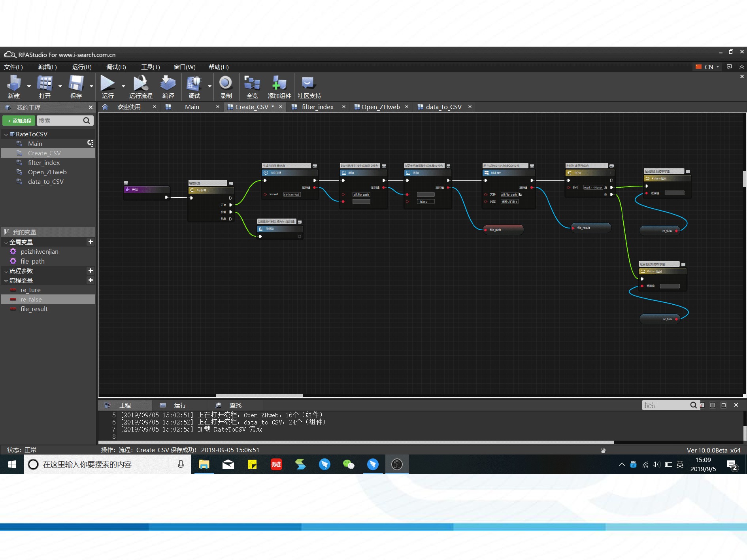Open File Explorer from the taskbar
This screenshot has height=560, width=747.
coord(204,464)
